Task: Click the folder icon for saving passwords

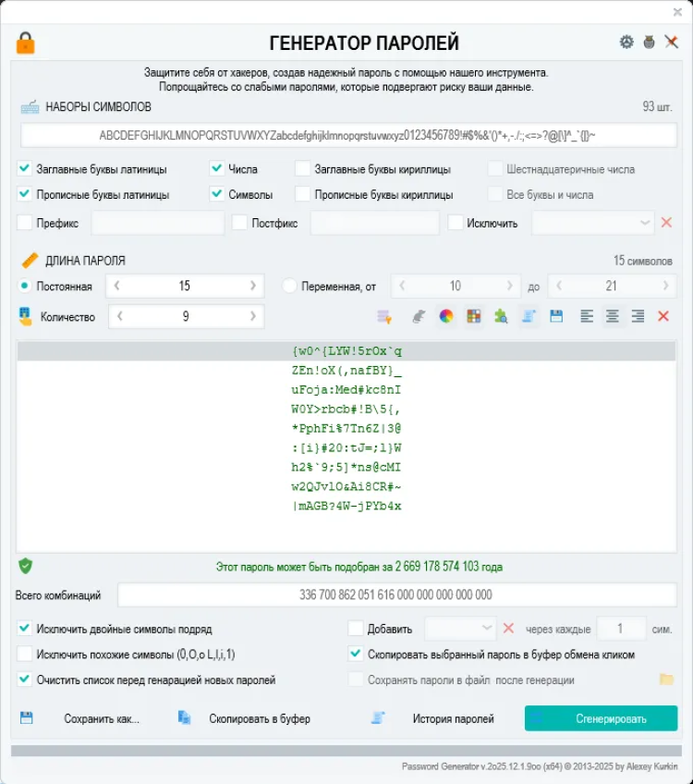Action: click(x=665, y=680)
